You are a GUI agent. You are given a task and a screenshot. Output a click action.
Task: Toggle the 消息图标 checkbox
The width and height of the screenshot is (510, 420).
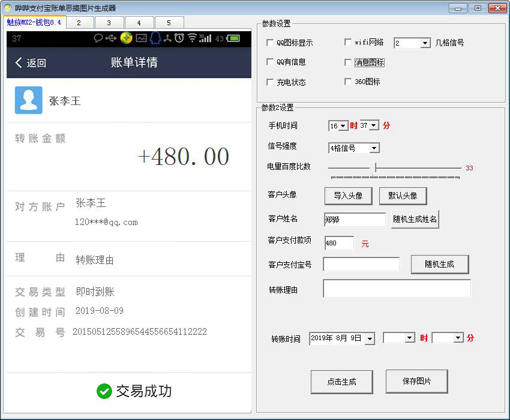[347, 62]
